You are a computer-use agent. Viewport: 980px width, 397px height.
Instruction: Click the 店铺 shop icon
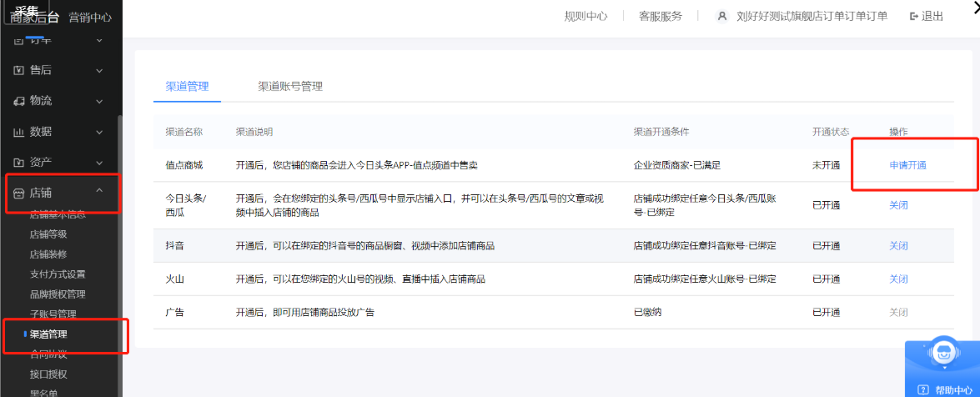(x=18, y=193)
